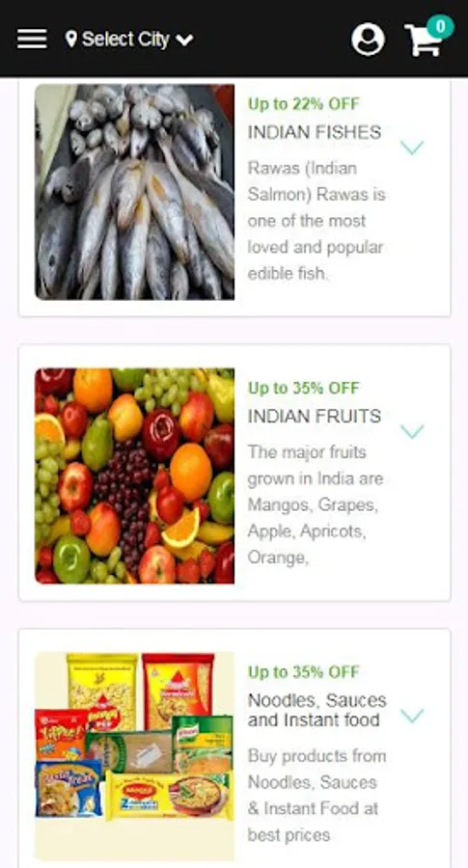
Task: Open the Indian fruits photo
Action: (x=134, y=476)
